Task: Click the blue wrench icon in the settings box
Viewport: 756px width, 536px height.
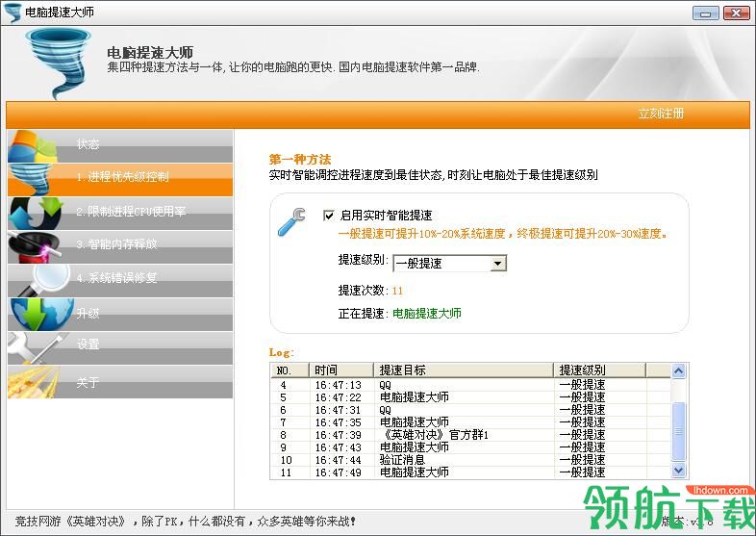Action: pos(291,222)
